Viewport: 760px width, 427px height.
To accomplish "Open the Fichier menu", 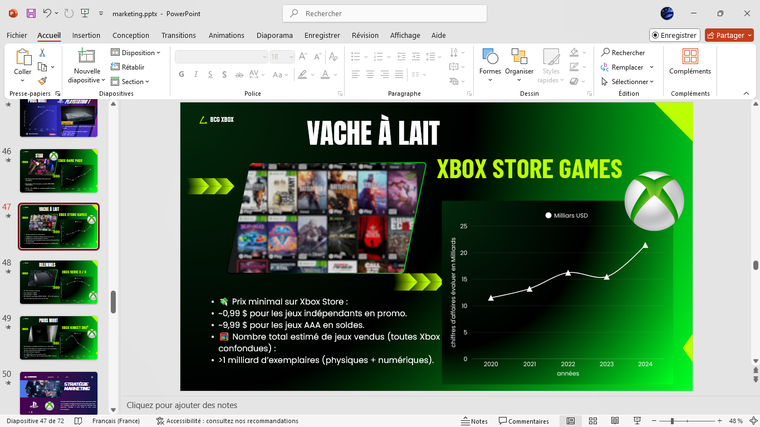I will [x=16, y=35].
